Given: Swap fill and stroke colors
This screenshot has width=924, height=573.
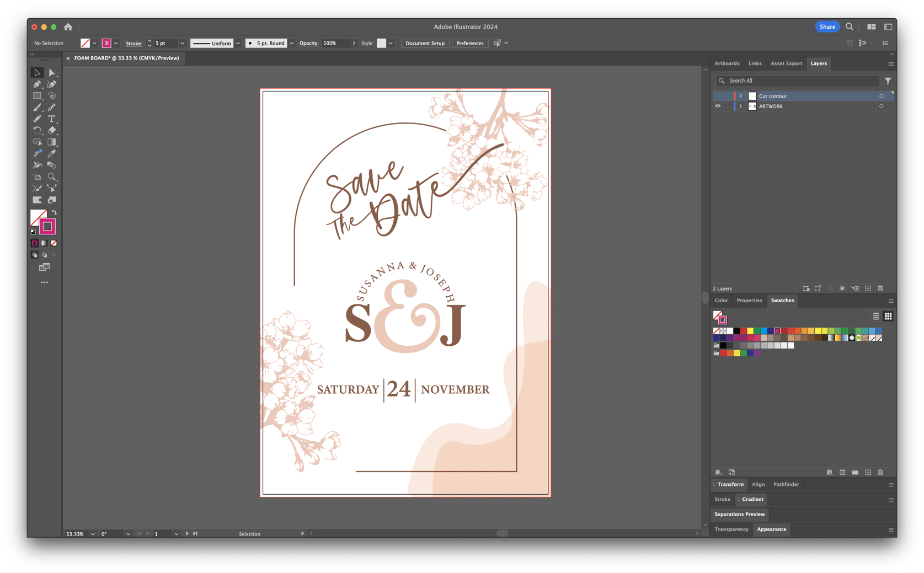Looking at the screenshot, I should (54, 212).
